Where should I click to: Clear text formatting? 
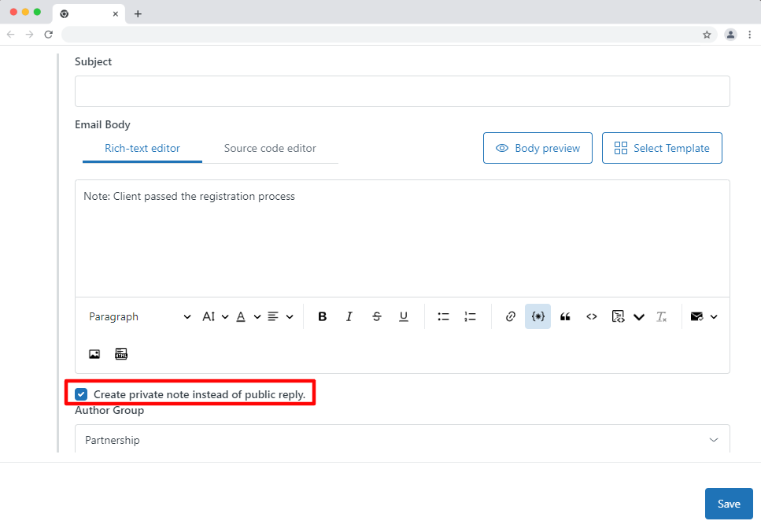[661, 316]
